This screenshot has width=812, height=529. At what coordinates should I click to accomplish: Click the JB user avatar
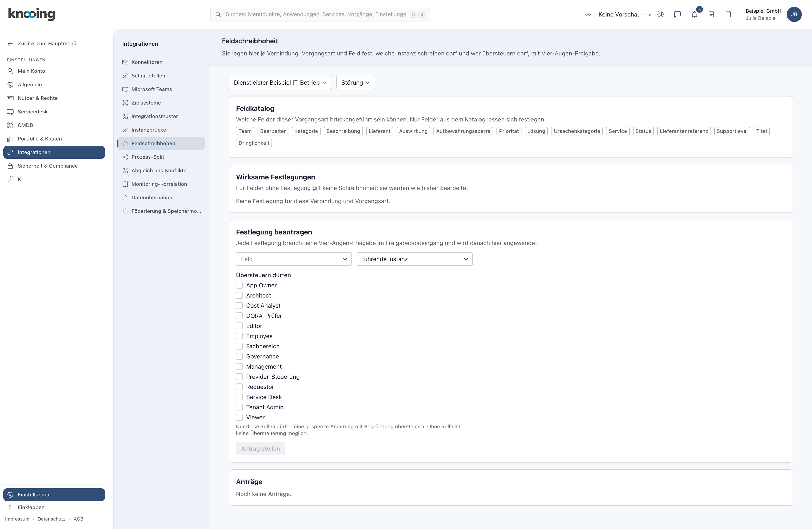794,14
